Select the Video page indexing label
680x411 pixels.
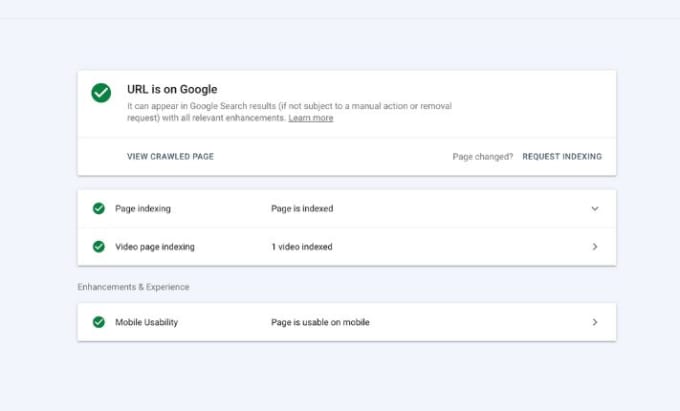click(155, 247)
